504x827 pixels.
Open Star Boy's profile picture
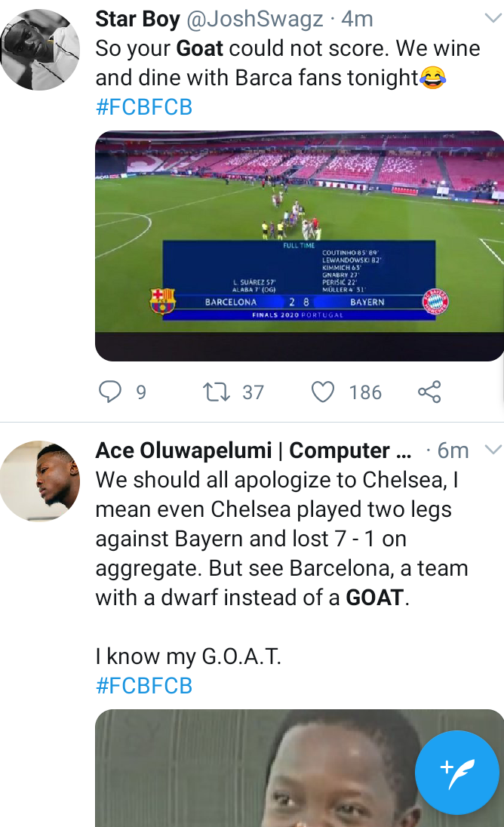40,50
